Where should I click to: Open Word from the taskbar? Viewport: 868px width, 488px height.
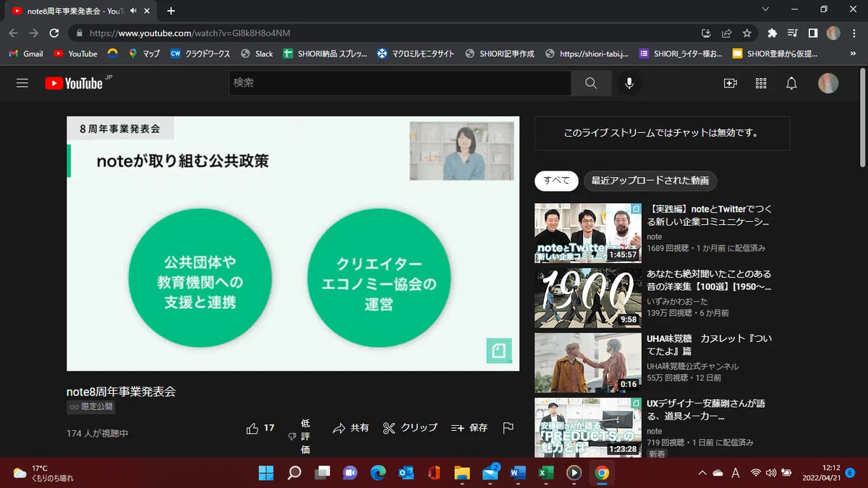click(518, 473)
